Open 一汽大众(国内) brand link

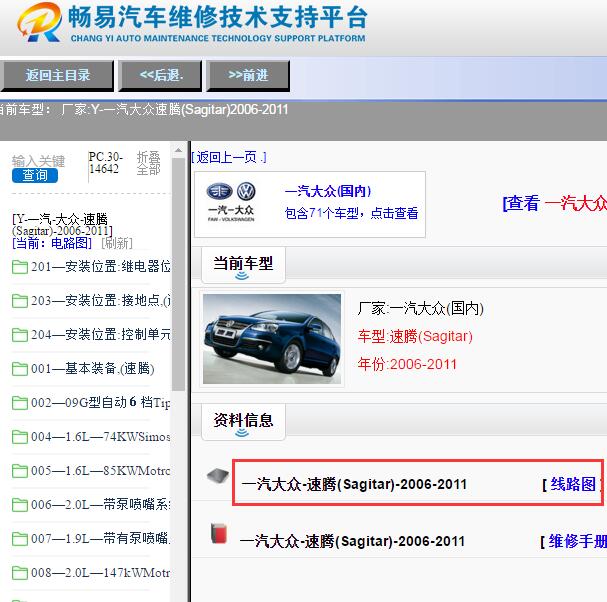[328, 191]
